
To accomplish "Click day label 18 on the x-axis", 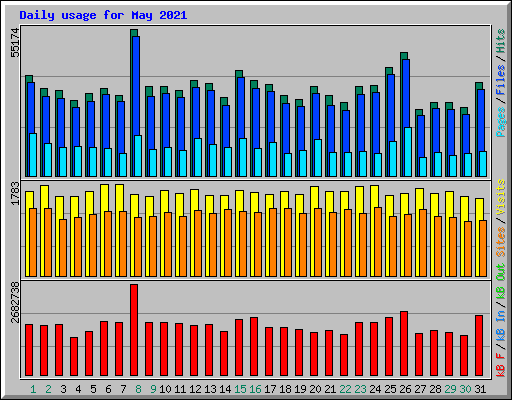I will point(285,389).
